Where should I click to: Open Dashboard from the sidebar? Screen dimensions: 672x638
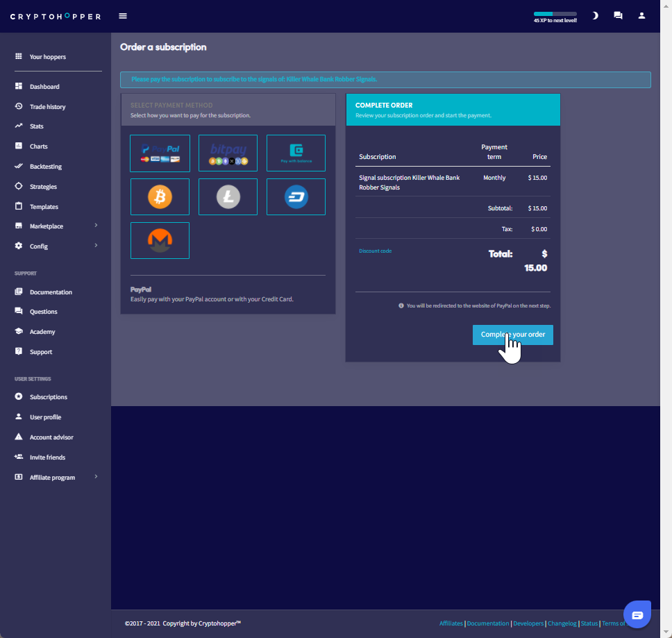(x=44, y=87)
